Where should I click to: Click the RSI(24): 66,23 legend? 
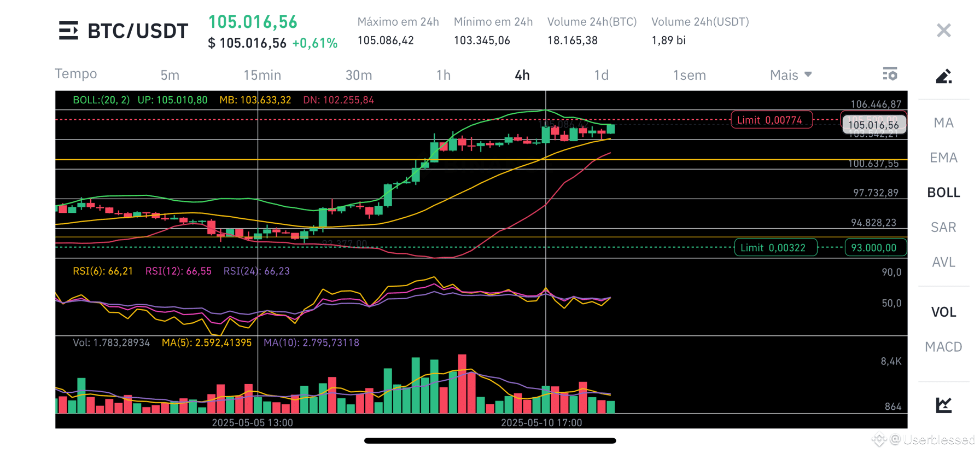click(x=256, y=271)
